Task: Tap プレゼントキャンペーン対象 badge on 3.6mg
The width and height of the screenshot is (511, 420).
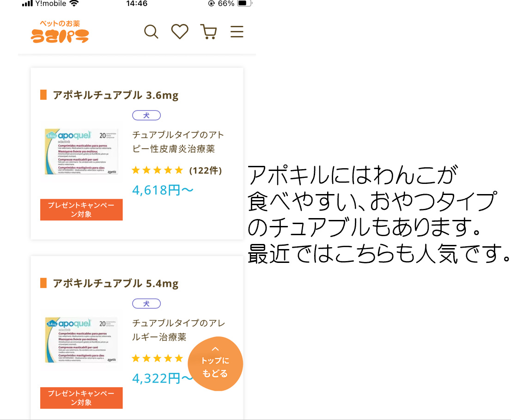Action: pyautogui.click(x=81, y=210)
